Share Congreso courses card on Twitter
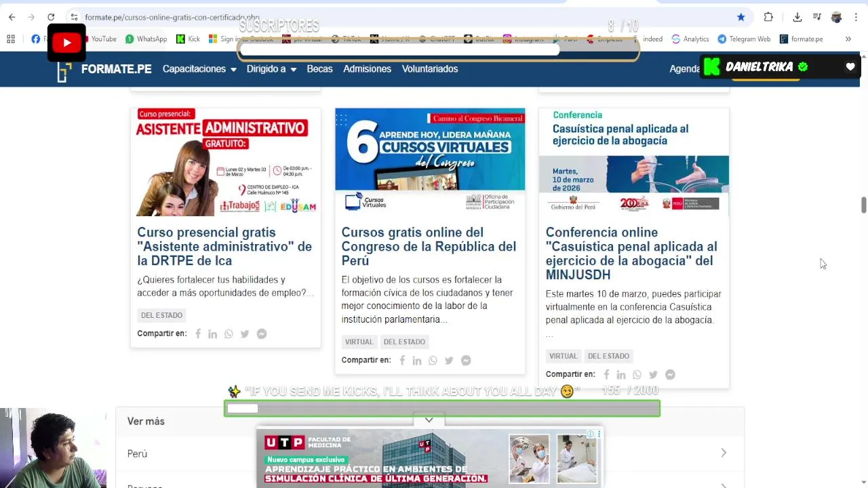The image size is (868, 488). coord(449,361)
